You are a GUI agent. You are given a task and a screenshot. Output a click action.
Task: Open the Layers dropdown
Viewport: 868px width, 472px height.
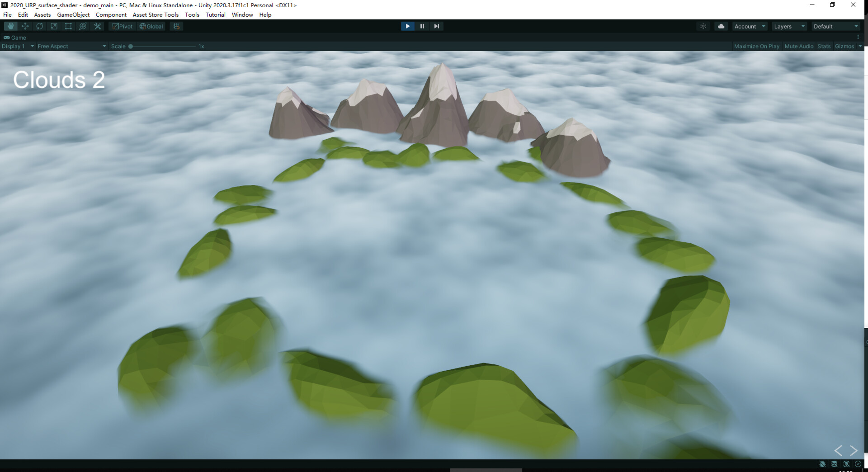tap(788, 26)
